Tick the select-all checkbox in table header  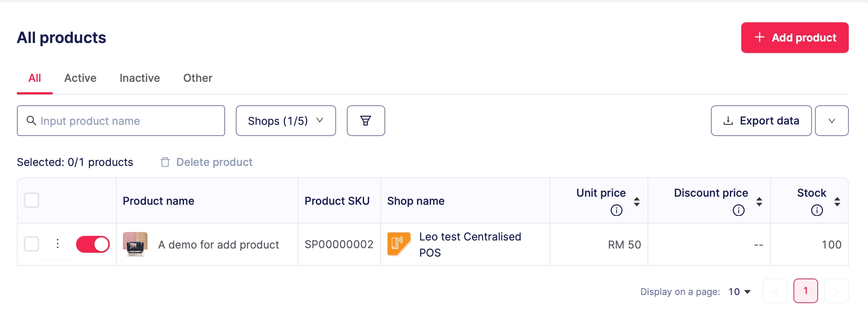click(x=31, y=200)
